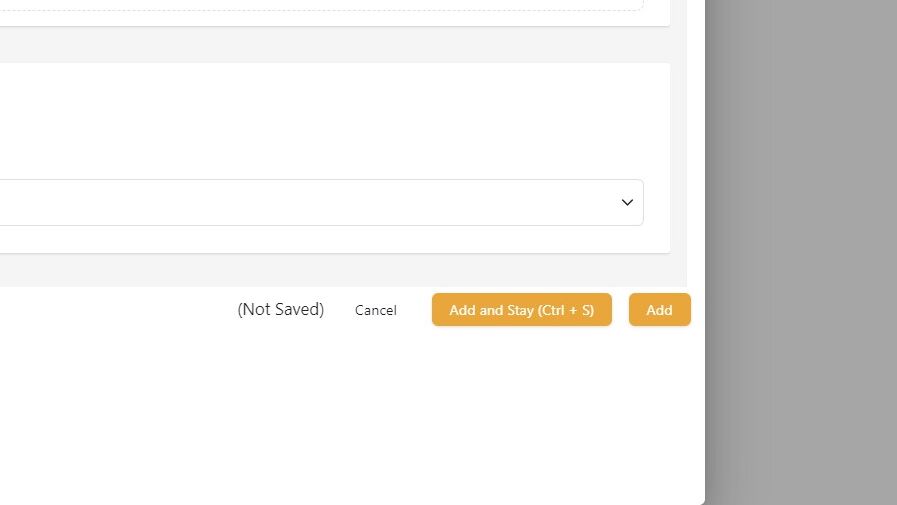Submit the new entry with Add
The height and width of the screenshot is (505, 897).
pyautogui.click(x=660, y=309)
